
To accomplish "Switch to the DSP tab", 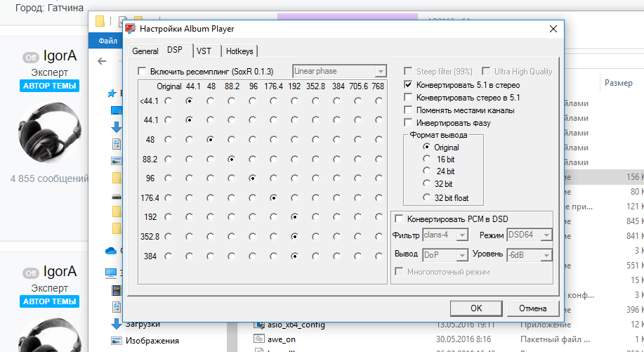I will pos(178,50).
